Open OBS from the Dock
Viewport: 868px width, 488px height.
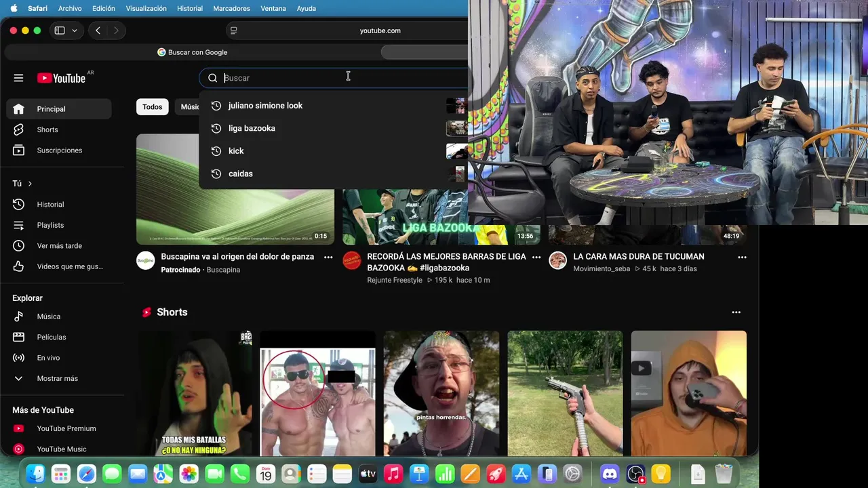635,474
